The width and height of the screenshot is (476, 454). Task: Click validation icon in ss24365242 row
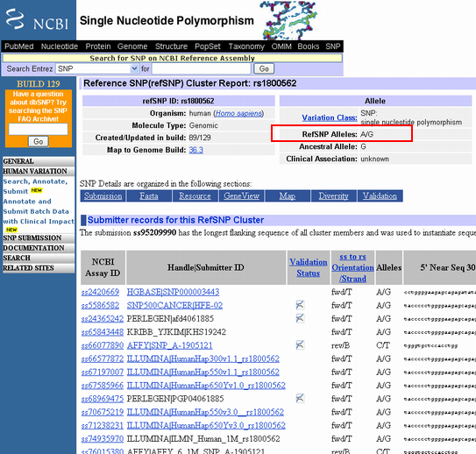click(x=300, y=318)
